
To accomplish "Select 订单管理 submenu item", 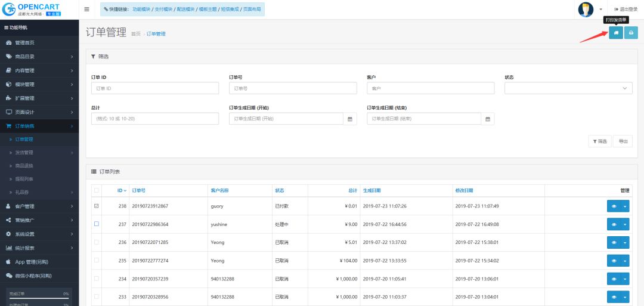I will (39, 139).
